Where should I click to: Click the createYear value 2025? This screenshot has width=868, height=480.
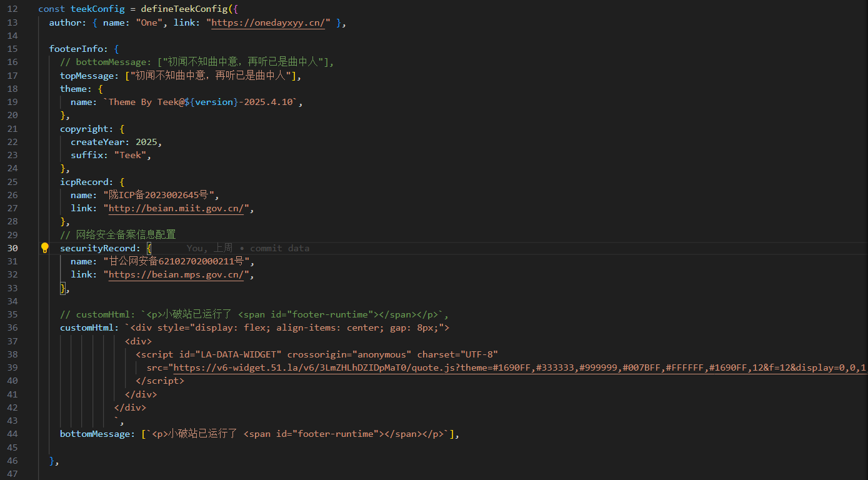(146, 142)
